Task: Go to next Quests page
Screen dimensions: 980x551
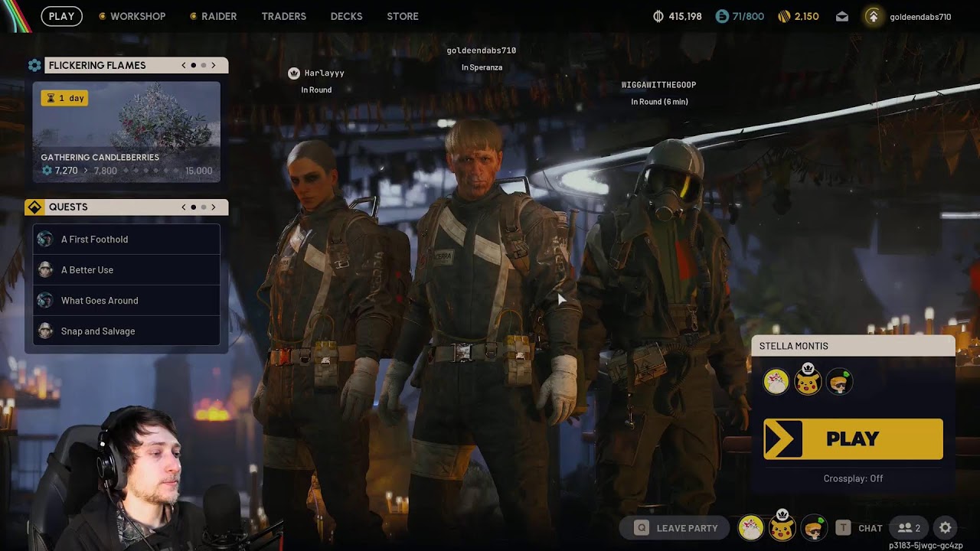Action: [214, 207]
